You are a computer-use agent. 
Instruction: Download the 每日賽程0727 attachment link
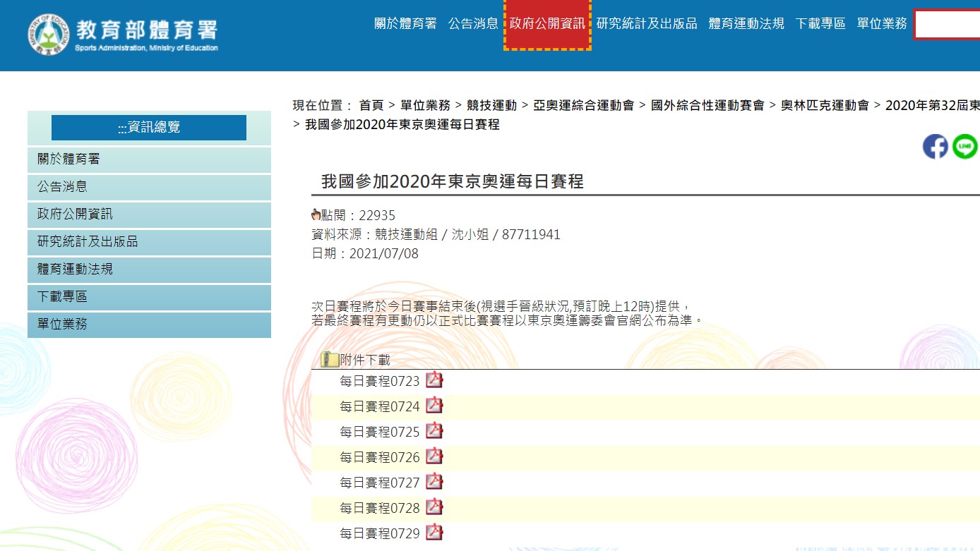pyautogui.click(x=380, y=483)
